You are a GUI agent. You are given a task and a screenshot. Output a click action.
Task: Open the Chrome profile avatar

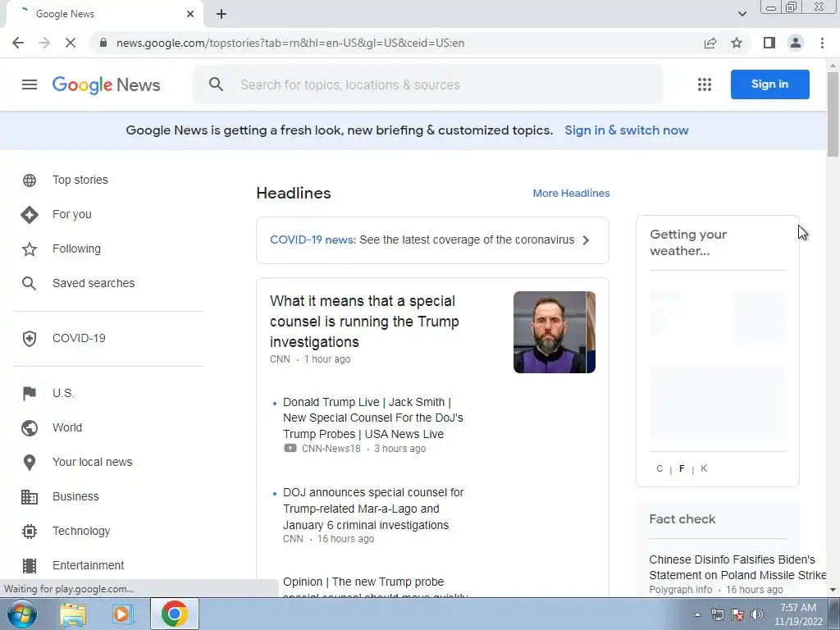[796, 43]
